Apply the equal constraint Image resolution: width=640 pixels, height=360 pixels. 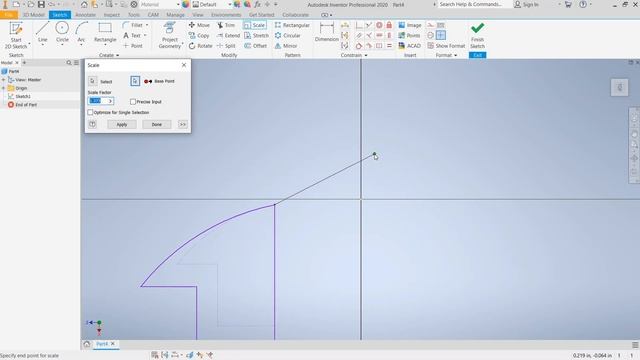coord(389,46)
